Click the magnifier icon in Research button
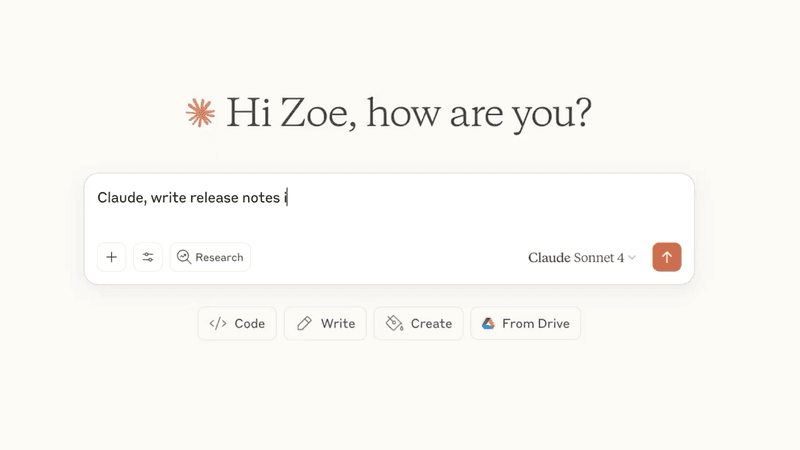The image size is (800, 450). click(184, 257)
